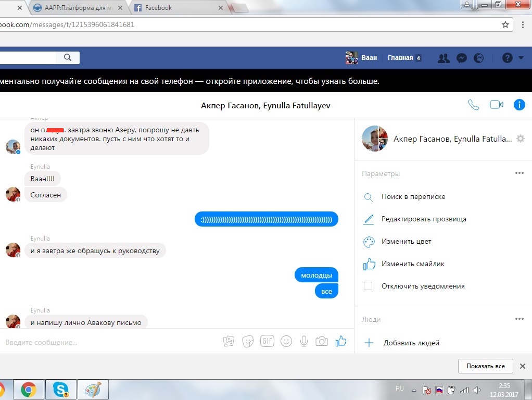Click message input field Введите сообщение
The height and width of the screenshot is (400, 532).
(x=109, y=342)
